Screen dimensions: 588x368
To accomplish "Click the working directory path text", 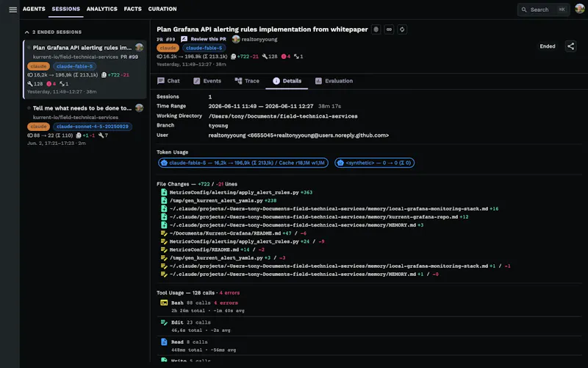I will [x=283, y=116].
